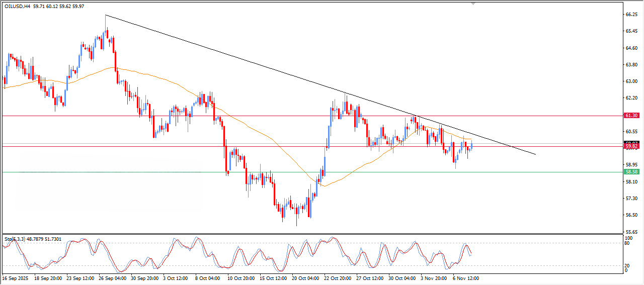Click the 16 Sep 2025 date label
Image resolution: width=644 pixels, height=285 pixels.
15,278
